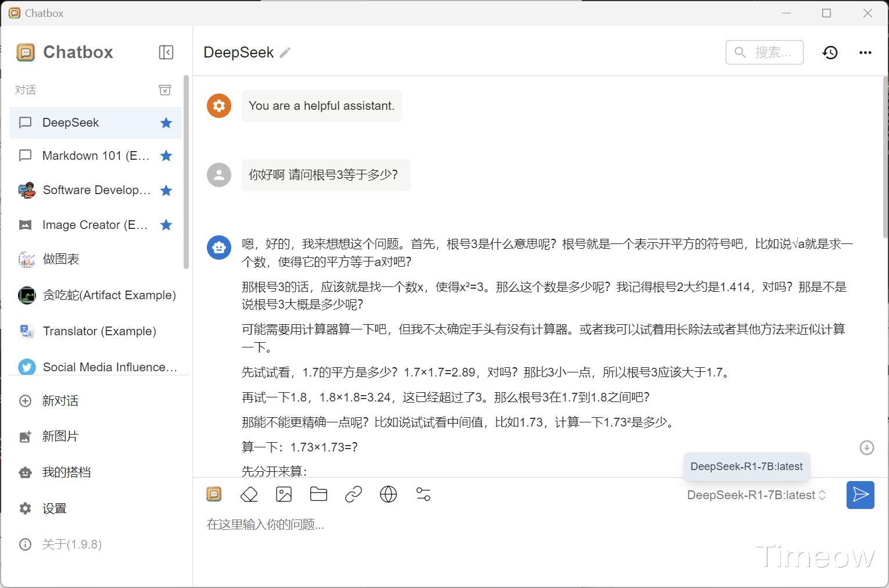Start a 新对话 new chat
The image size is (889, 588).
(96, 401)
